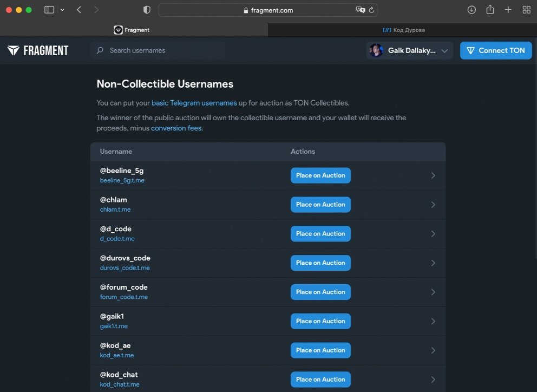Show tab overview grid icon
This screenshot has height=392, width=537.
[x=526, y=10]
